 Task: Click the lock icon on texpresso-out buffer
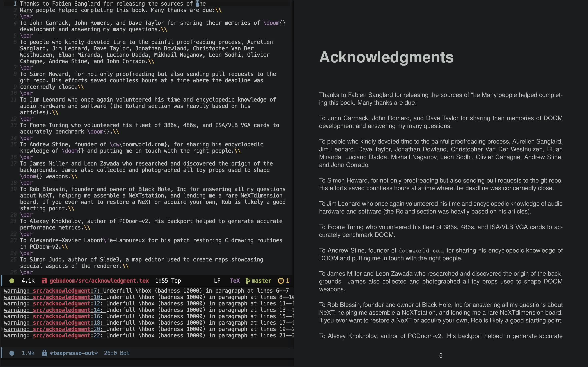tap(44, 353)
